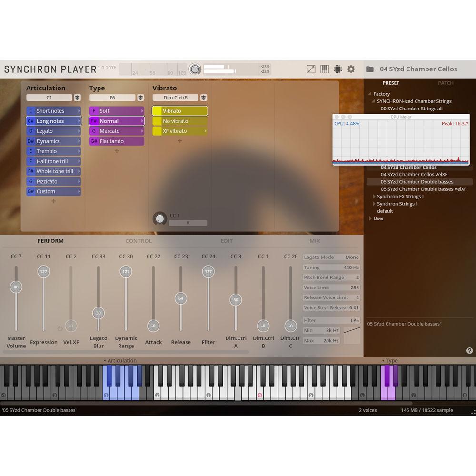
Task: Toggle the Vel.XF power button
Action: pos(60,328)
